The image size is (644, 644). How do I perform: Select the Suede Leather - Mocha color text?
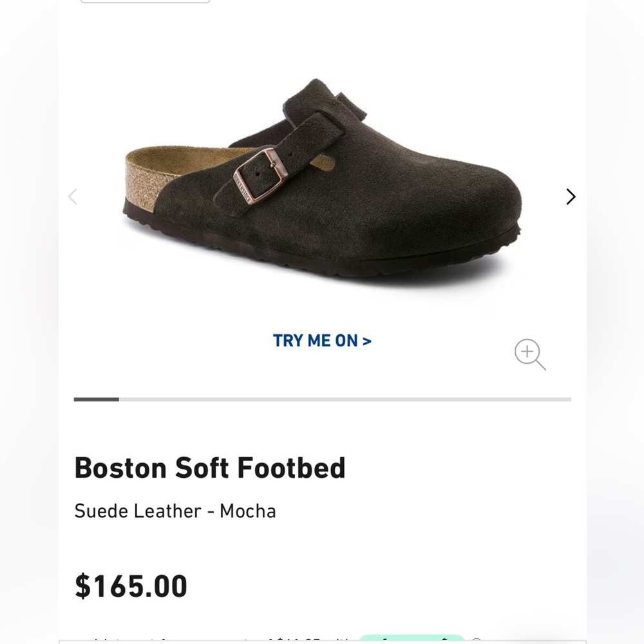[x=175, y=511]
